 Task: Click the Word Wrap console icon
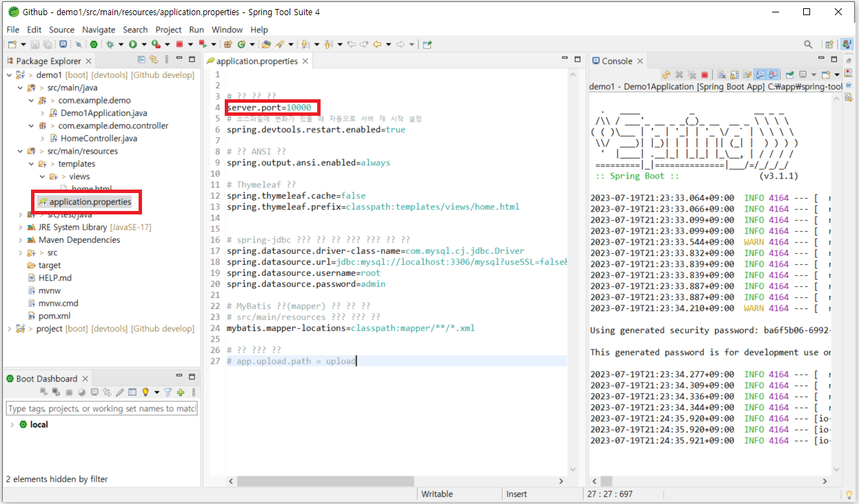pyautogui.click(x=747, y=74)
